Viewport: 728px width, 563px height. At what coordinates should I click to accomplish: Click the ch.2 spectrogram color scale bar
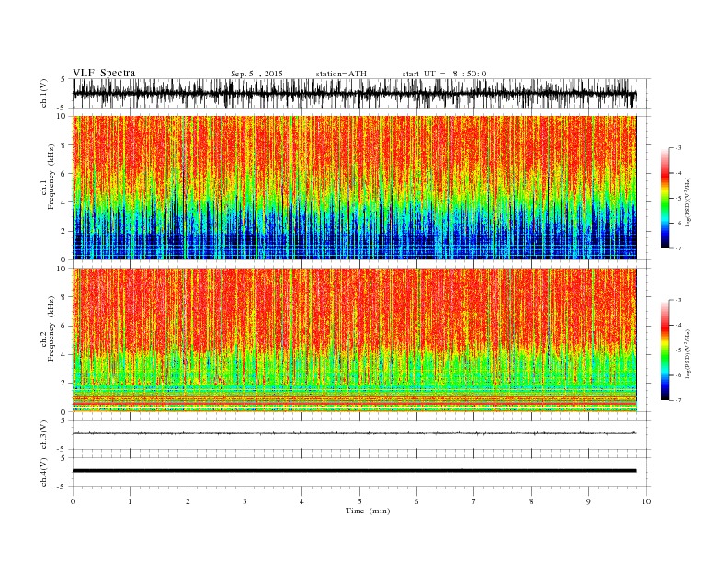coord(665,350)
